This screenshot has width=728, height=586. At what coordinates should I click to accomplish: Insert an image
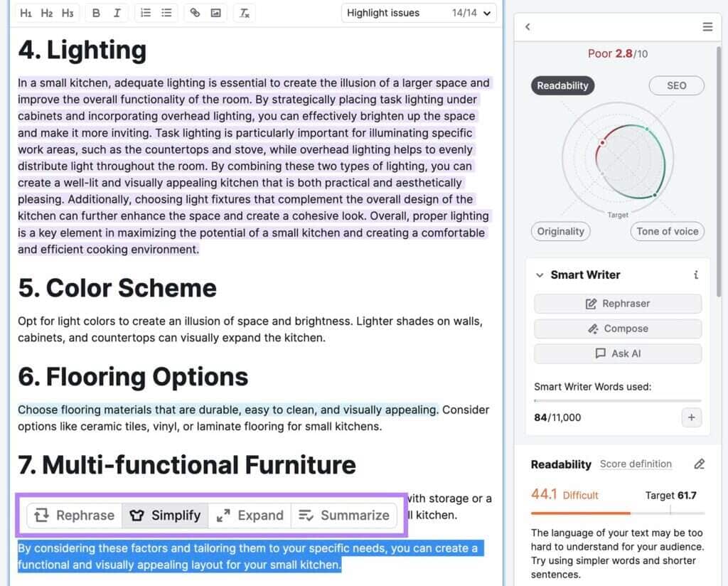point(215,13)
